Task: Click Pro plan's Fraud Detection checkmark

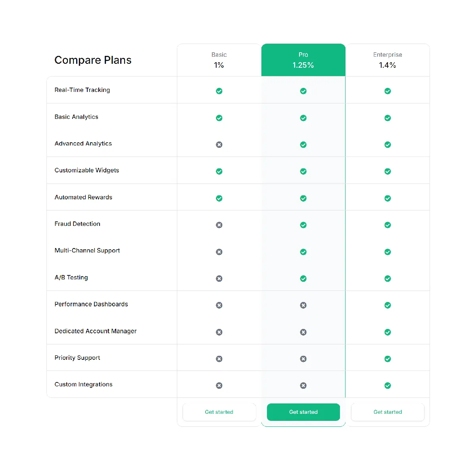Action: click(x=303, y=225)
